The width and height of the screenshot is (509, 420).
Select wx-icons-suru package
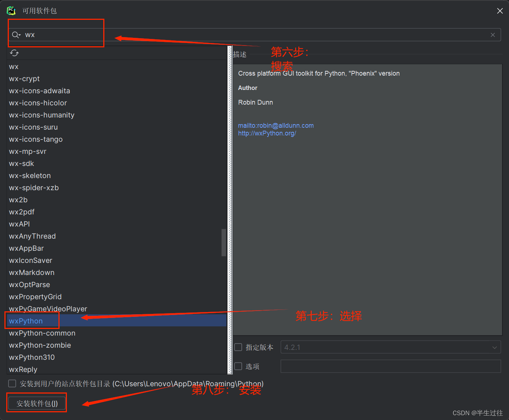[117, 127]
